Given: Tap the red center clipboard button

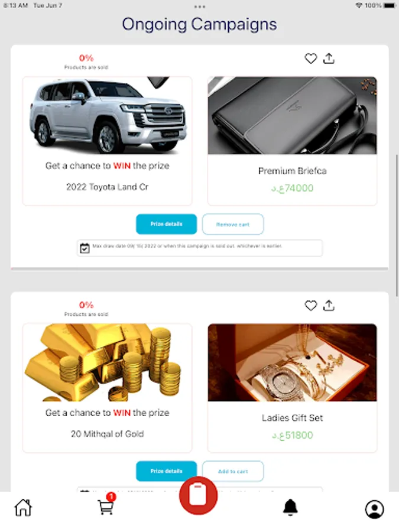Looking at the screenshot, I should [x=198, y=495].
